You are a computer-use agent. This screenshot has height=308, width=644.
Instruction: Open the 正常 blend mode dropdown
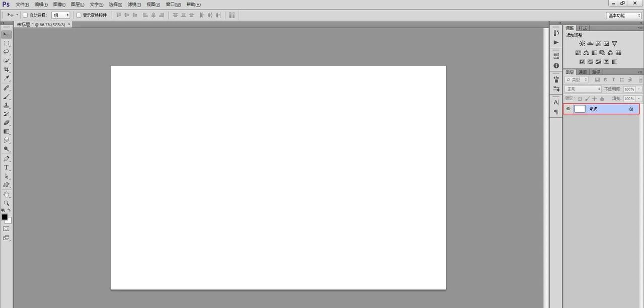click(583, 89)
